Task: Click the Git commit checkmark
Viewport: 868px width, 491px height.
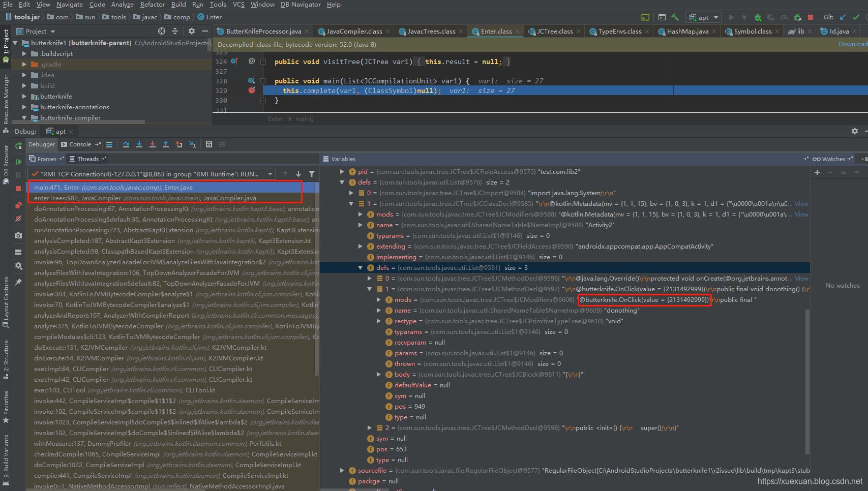Action: (856, 17)
